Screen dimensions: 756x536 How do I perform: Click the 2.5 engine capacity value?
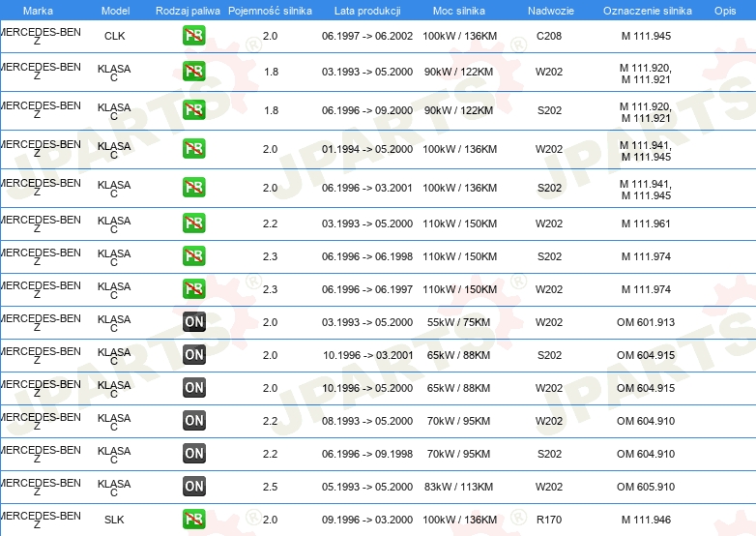coord(270,487)
